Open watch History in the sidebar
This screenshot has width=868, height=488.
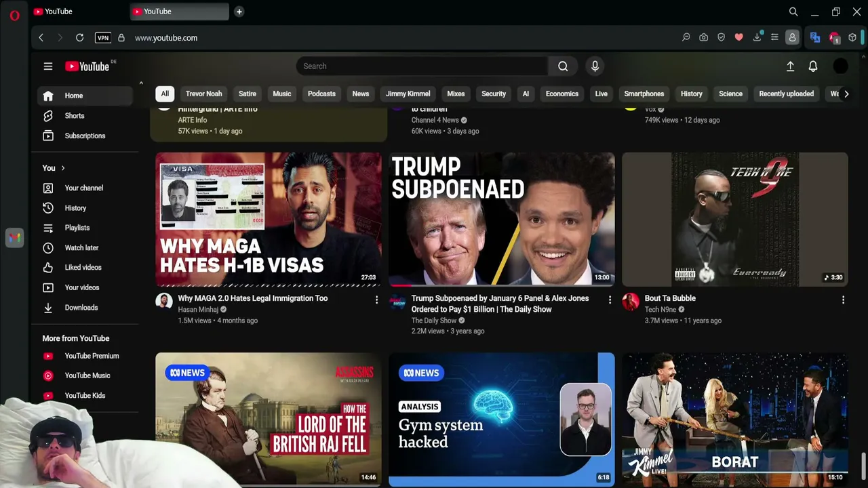coord(85,208)
